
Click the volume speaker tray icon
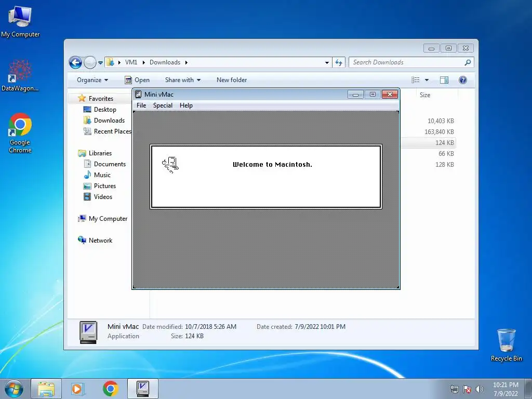pos(479,389)
